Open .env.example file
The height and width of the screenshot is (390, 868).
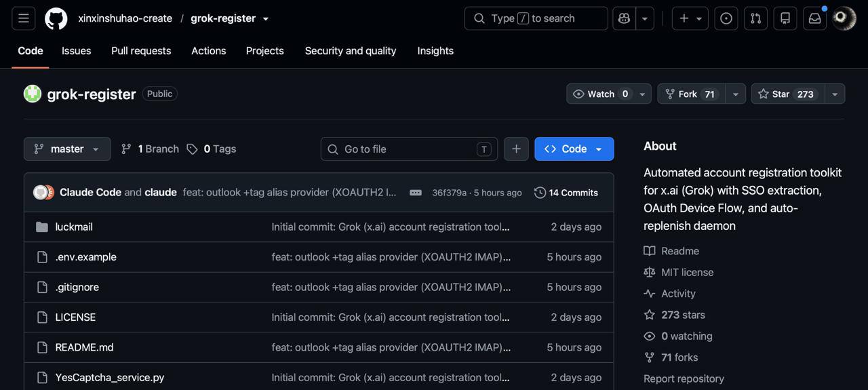pyautogui.click(x=86, y=257)
